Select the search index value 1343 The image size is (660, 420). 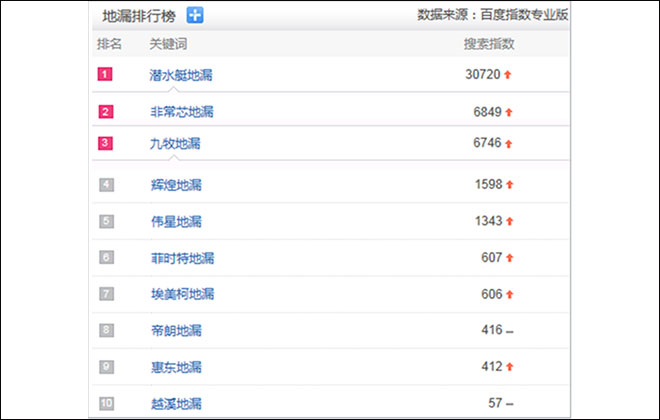coord(489,221)
